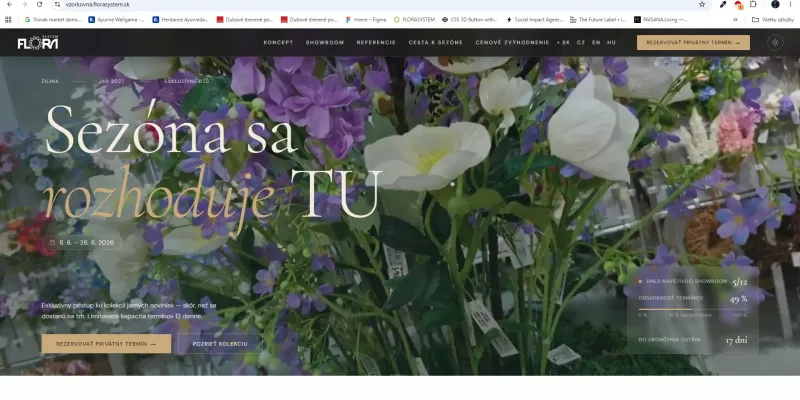
Task: Click the address bar URL field
Action: (x=378, y=5)
